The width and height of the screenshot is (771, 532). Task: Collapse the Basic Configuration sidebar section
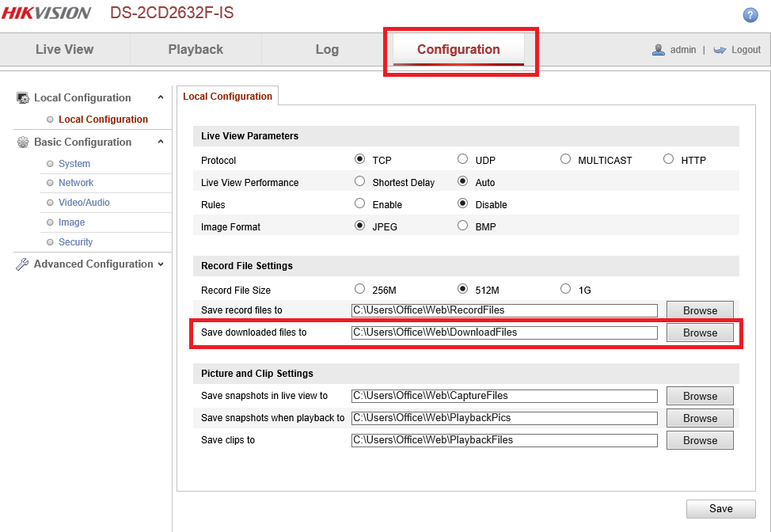161,142
